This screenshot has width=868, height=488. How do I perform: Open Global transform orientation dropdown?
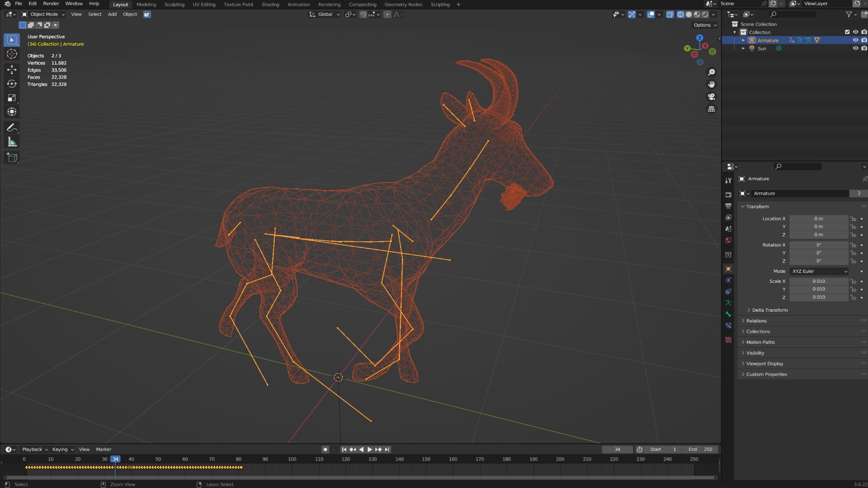pyautogui.click(x=325, y=14)
